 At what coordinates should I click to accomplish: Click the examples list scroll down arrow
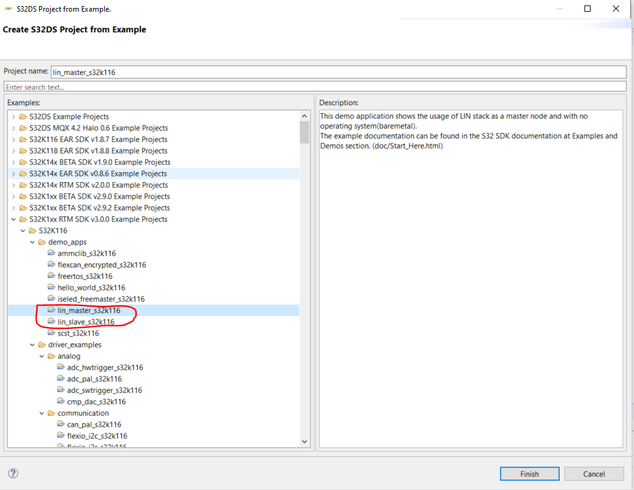[304, 441]
